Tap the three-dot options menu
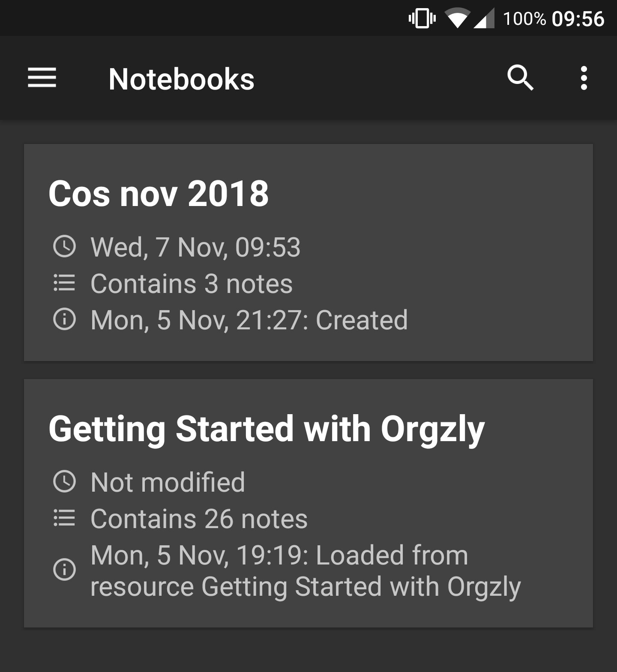617x672 pixels. click(584, 78)
